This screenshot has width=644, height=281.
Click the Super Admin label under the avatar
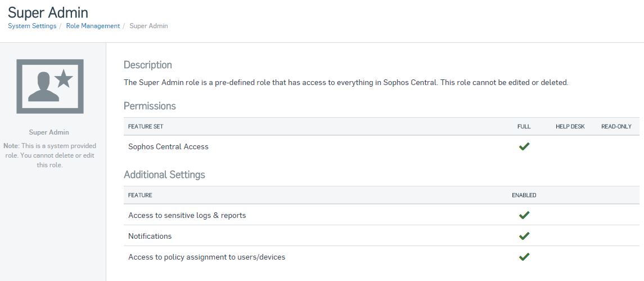click(x=49, y=132)
